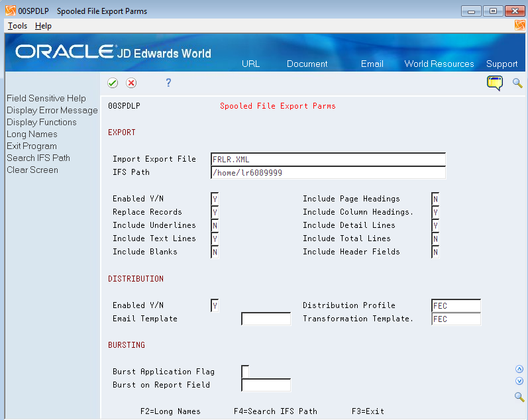Image resolution: width=528 pixels, height=420 pixels.
Task: Click the 00SPDLP program ID text
Action: pyautogui.click(x=124, y=106)
